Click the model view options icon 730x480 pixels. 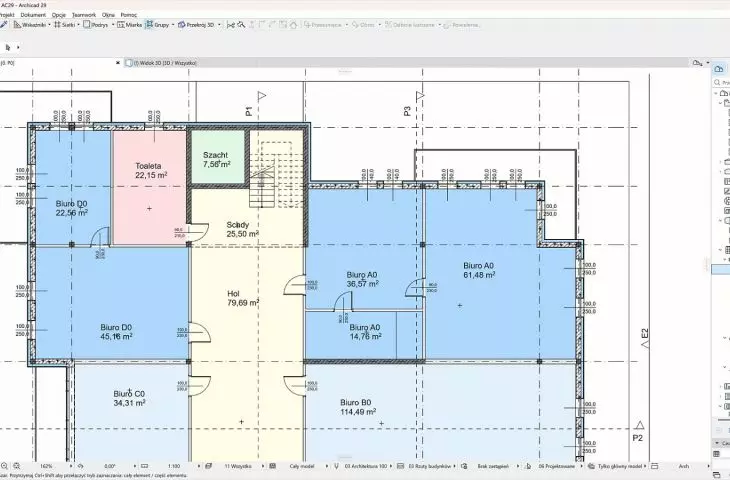pyautogui.click(x=400, y=466)
